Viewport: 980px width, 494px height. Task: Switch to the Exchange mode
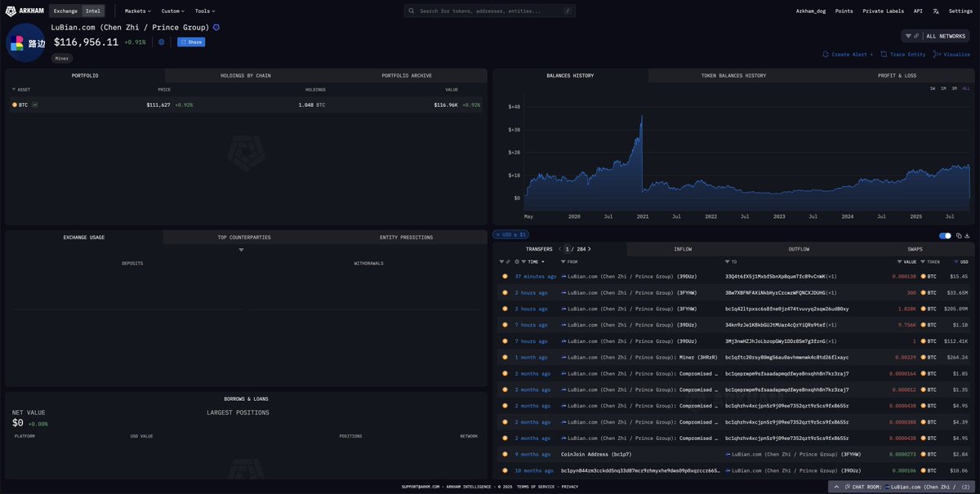[x=65, y=11]
